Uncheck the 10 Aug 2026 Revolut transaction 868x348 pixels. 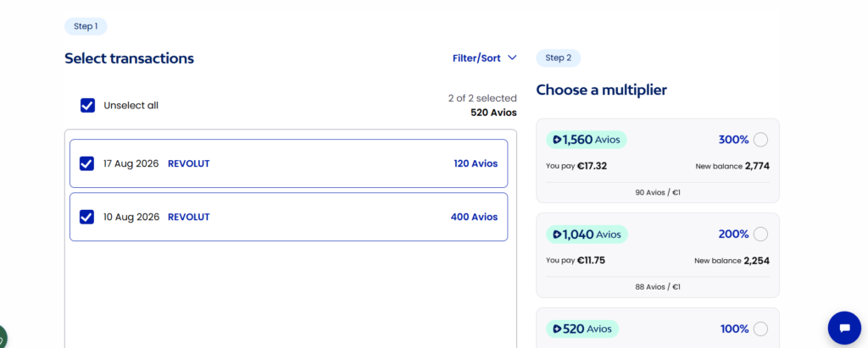click(x=87, y=217)
